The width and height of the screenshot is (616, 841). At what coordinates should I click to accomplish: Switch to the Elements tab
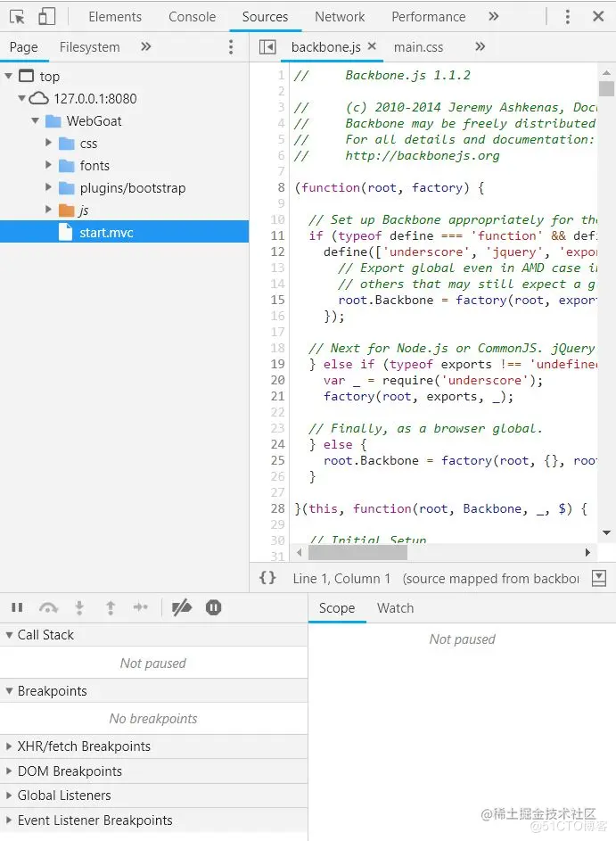pos(115,17)
